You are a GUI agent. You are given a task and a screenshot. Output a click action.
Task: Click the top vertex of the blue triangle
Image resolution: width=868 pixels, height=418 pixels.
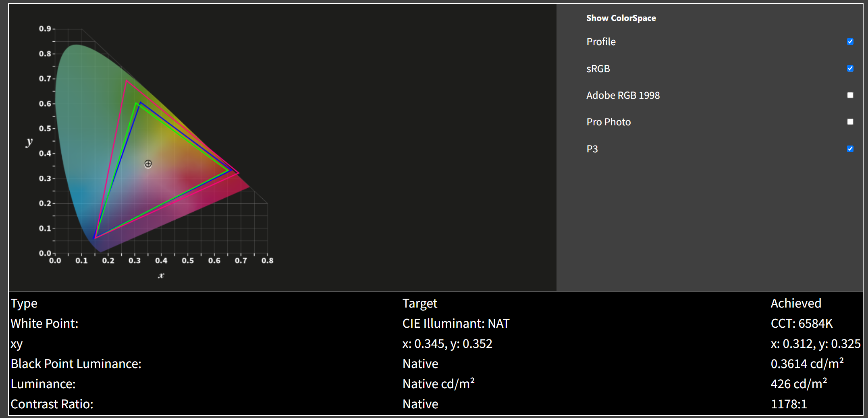[140, 102]
